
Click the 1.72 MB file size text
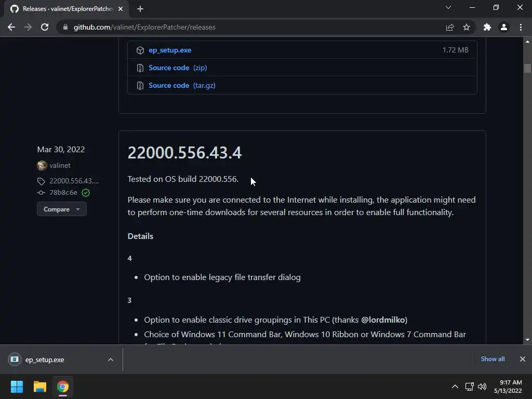(x=455, y=50)
